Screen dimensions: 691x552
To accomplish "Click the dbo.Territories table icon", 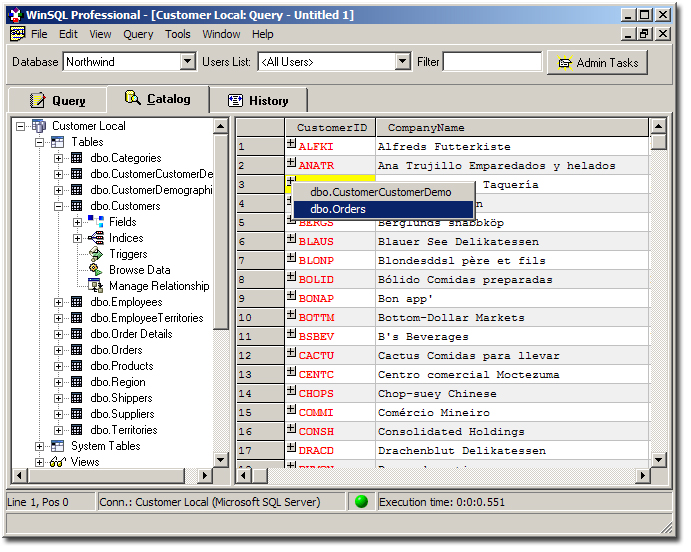I will pyautogui.click(x=77, y=430).
